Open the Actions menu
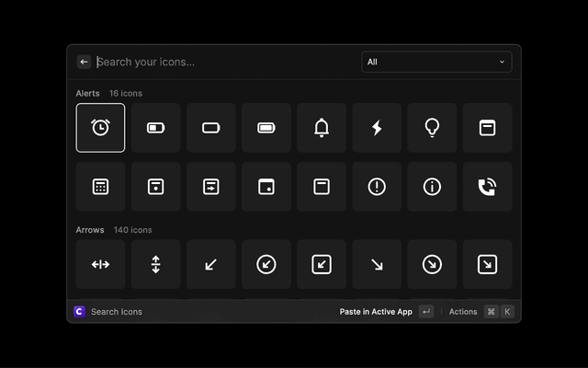 click(463, 312)
